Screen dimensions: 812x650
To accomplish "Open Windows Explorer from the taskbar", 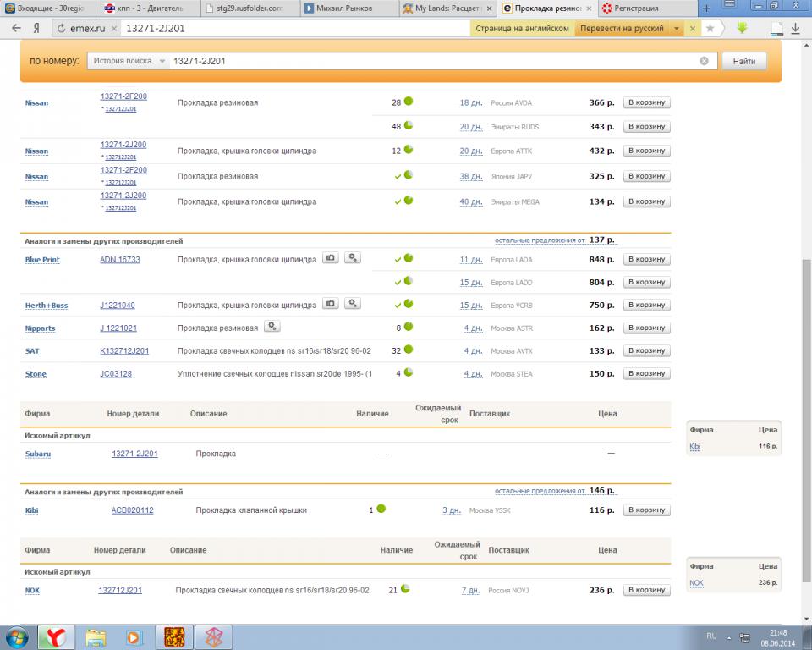I will (x=96, y=637).
